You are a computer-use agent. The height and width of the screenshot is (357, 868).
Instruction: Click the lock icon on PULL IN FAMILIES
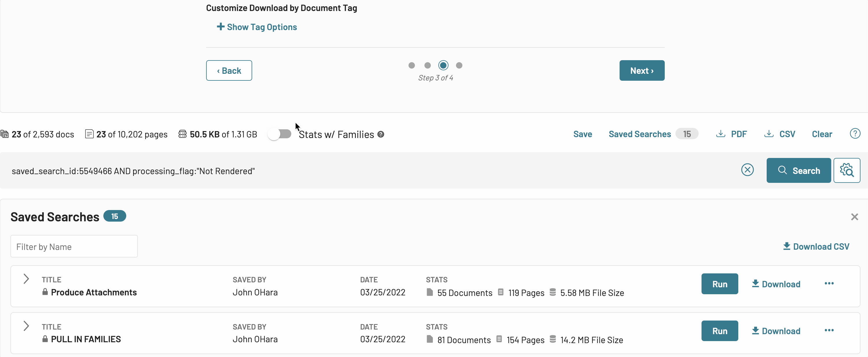pyautogui.click(x=45, y=338)
